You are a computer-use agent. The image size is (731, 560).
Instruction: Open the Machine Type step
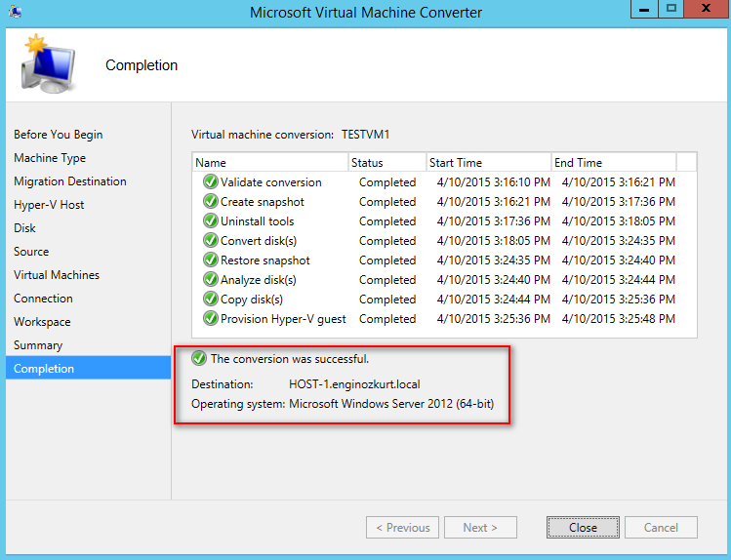pos(50,158)
